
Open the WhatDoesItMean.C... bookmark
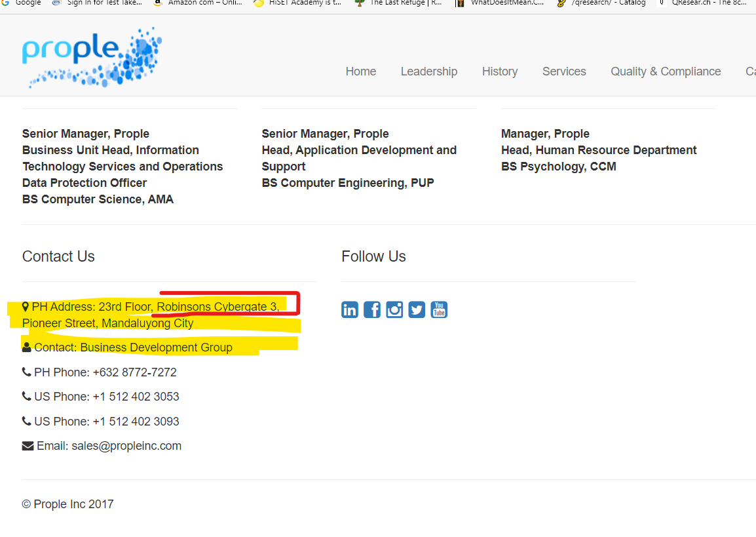(x=499, y=3)
